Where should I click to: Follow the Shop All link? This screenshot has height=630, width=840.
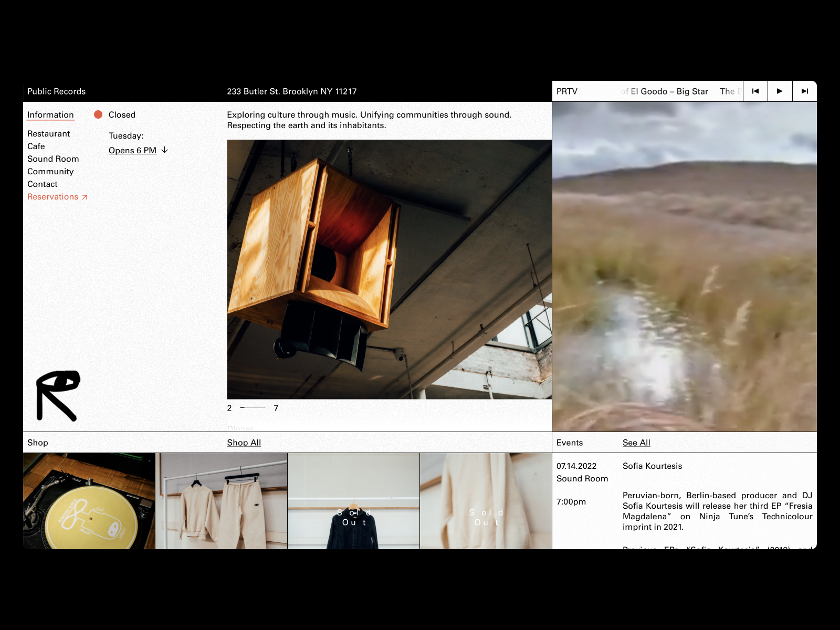tap(244, 442)
